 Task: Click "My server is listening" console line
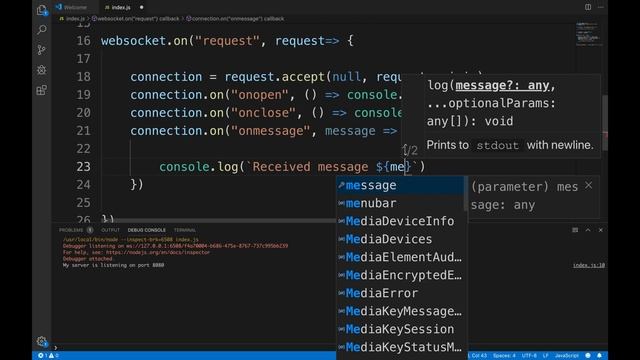pos(113,265)
